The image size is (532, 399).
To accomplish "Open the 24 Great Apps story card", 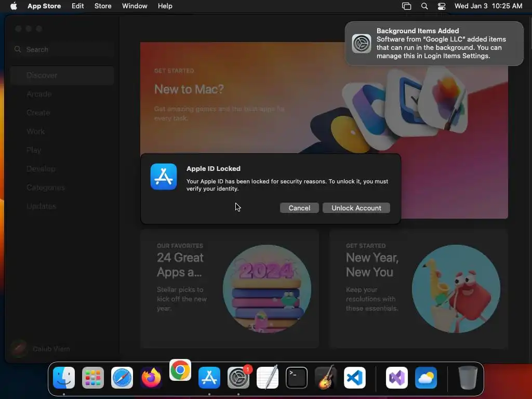I will (x=230, y=288).
